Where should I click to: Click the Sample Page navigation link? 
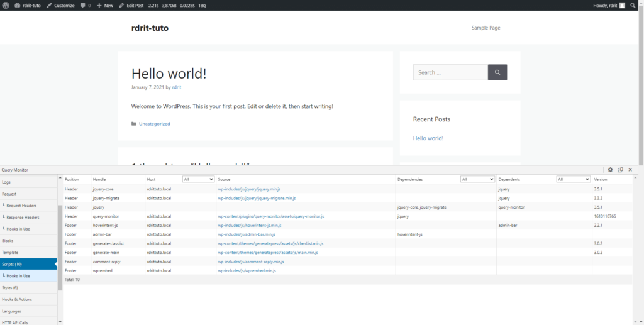point(486,28)
